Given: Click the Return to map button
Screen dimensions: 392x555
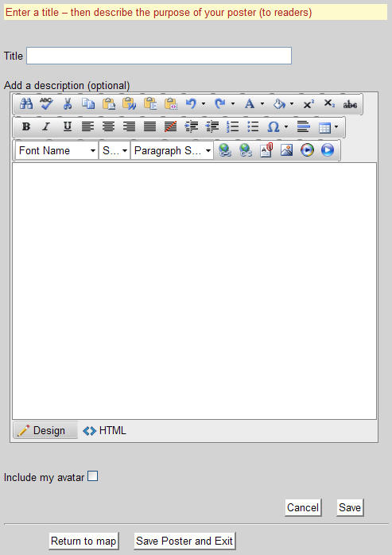Looking at the screenshot, I should click(x=83, y=541).
